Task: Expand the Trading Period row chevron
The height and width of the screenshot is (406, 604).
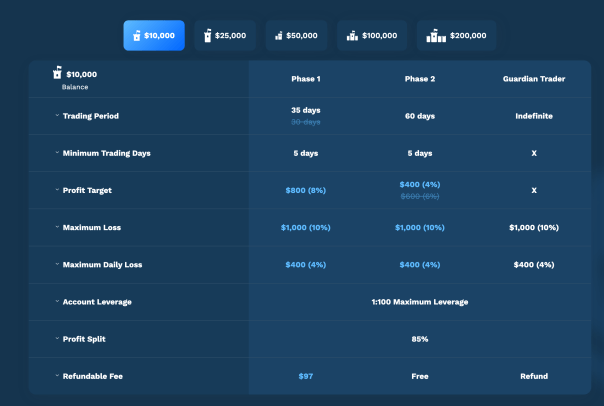Action: (57, 116)
